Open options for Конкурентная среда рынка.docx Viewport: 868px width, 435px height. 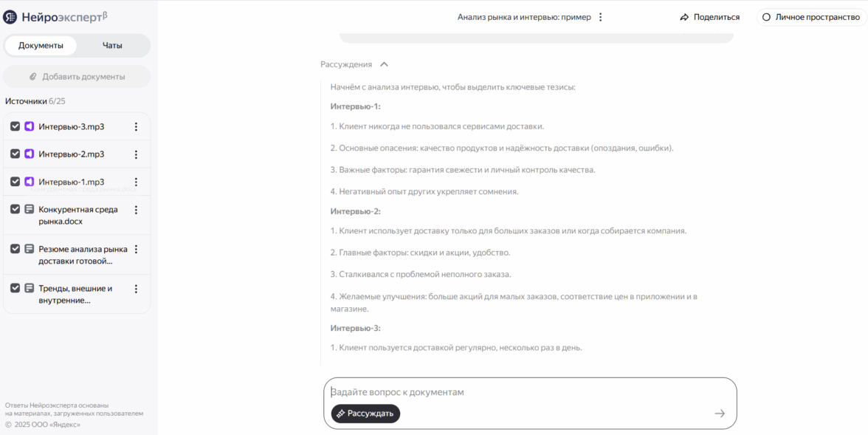coord(136,210)
